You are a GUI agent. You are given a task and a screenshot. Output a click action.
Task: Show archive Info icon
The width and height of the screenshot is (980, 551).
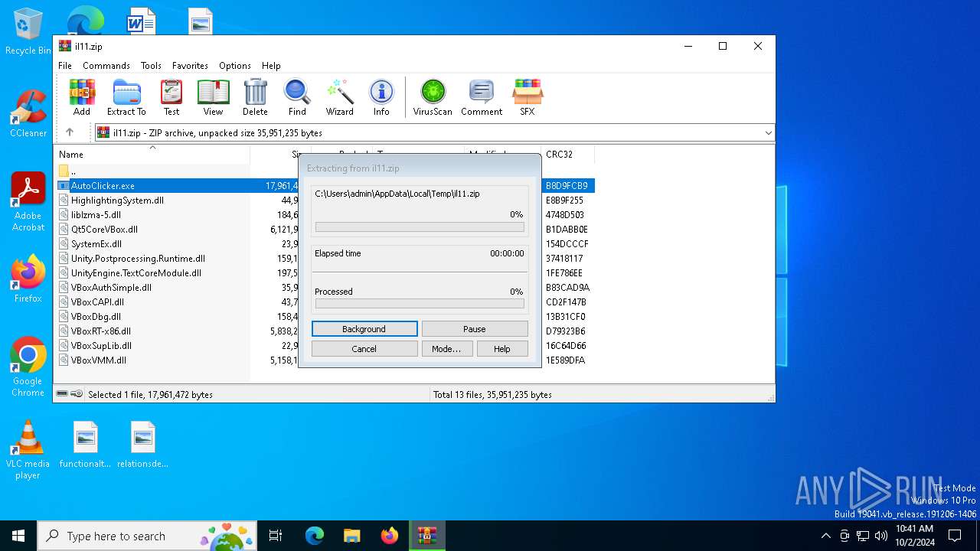click(x=381, y=97)
